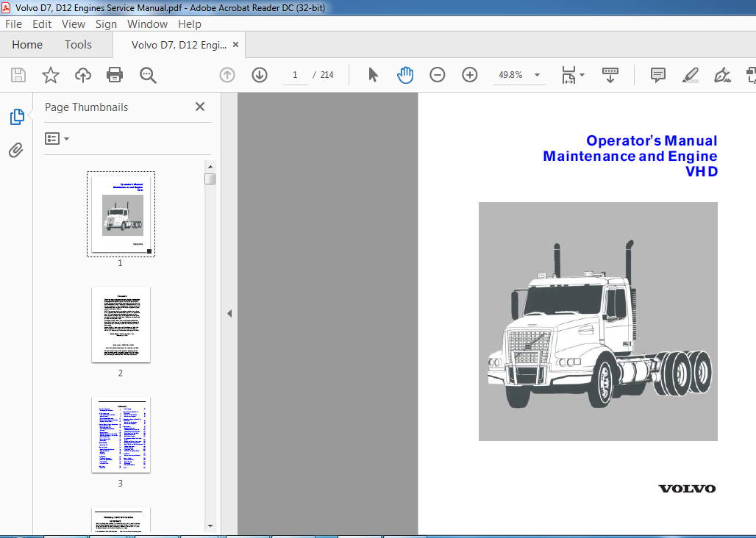Select the Volvo D7, D12 document tab

[x=179, y=46]
